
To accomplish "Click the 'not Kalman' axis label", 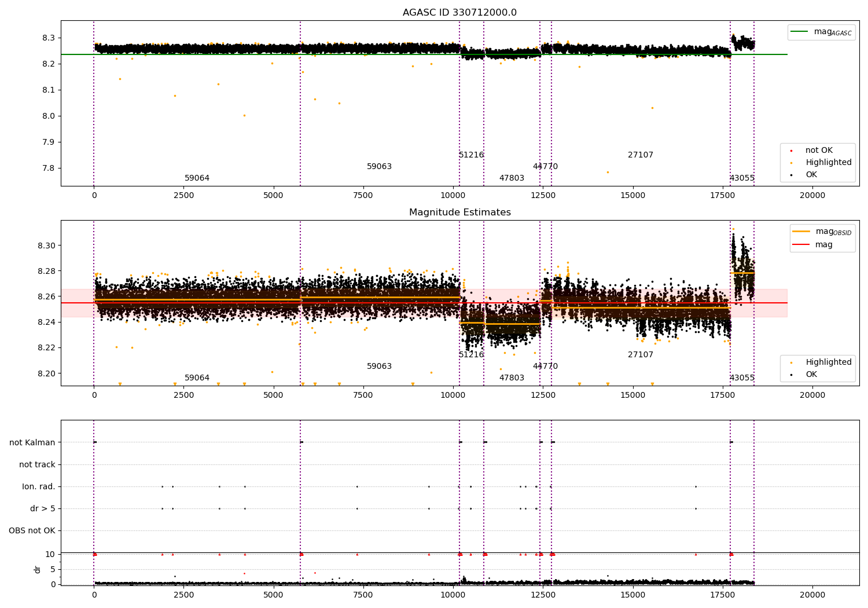I will click(x=32, y=443).
